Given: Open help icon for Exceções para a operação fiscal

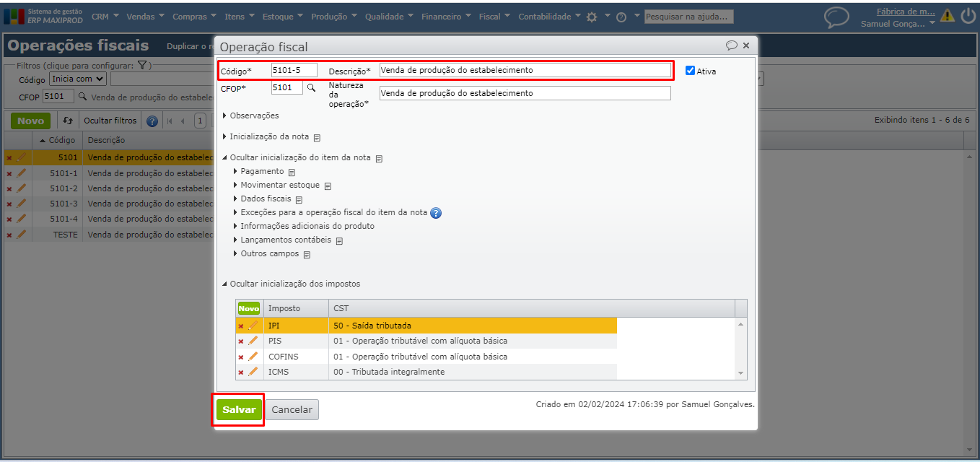Looking at the screenshot, I should tap(436, 213).
